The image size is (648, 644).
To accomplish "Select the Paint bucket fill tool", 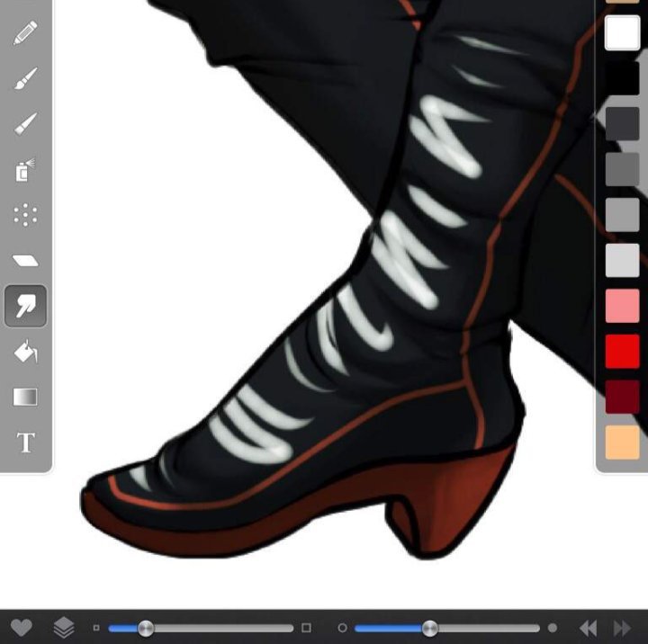I will pos(25,352).
